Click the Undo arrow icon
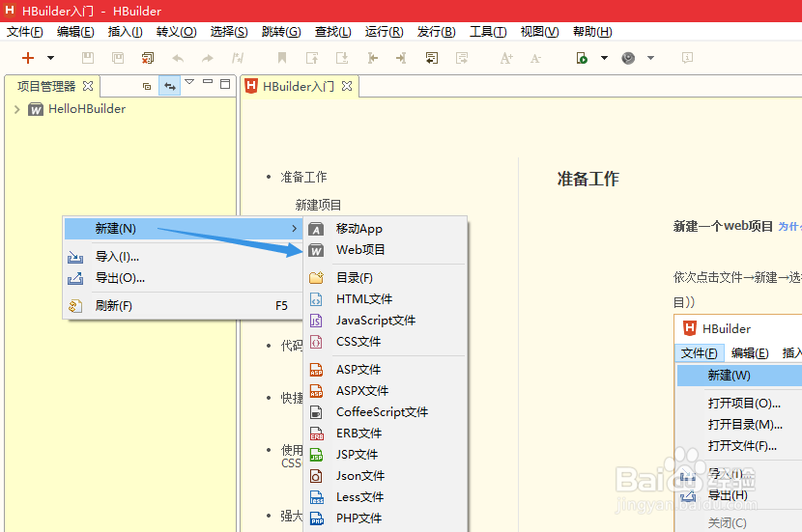The height and width of the screenshot is (532, 802). [x=178, y=58]
